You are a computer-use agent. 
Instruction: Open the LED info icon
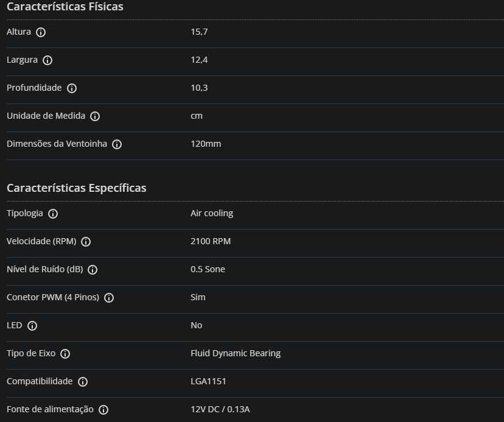(32, 326)
